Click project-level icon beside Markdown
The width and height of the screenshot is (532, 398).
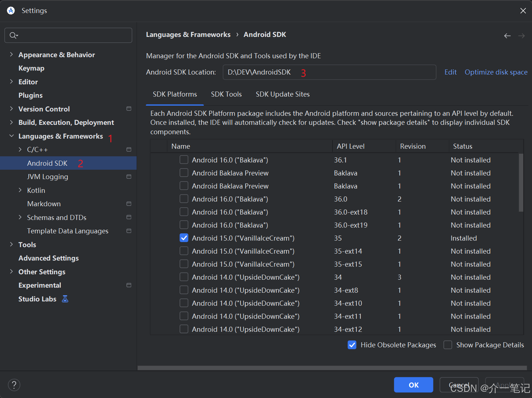pyautogui.click(x=129, y=204)
